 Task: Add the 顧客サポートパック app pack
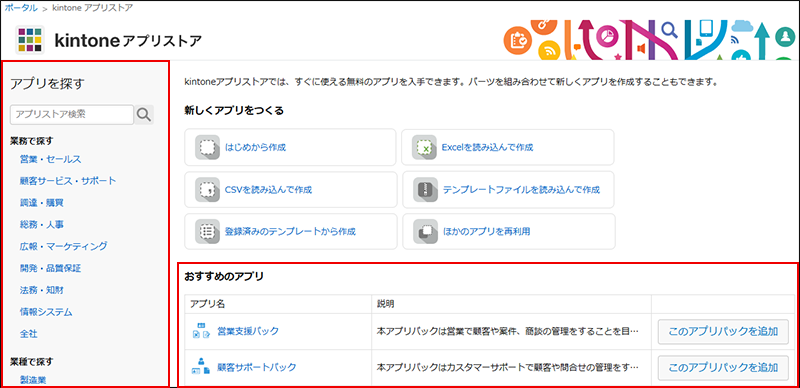pos(723,367)
